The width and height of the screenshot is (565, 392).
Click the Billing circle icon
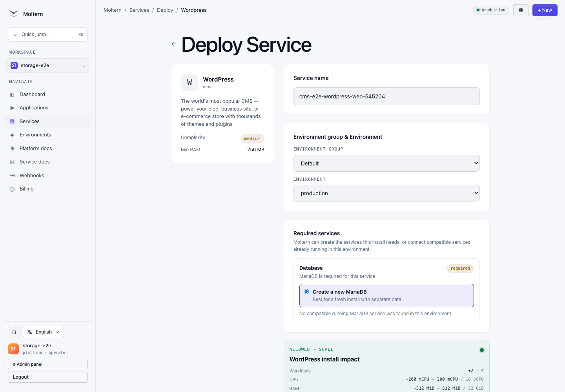pos(12,189)
